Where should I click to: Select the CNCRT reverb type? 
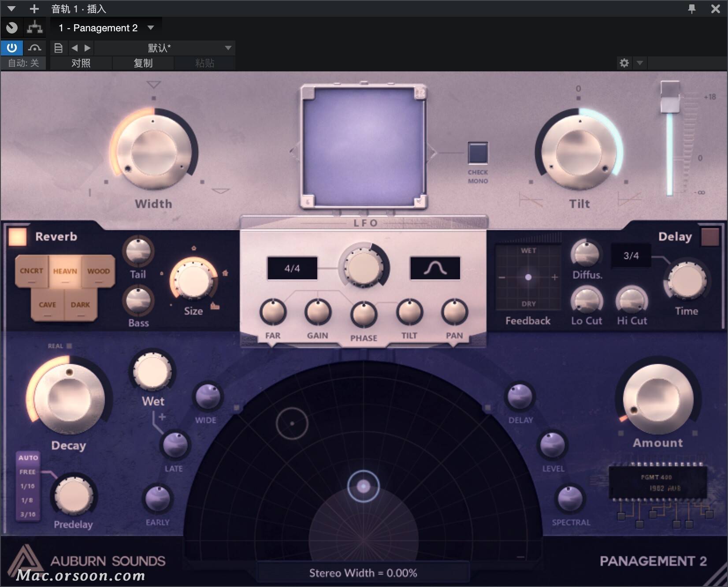coord(32,271)
